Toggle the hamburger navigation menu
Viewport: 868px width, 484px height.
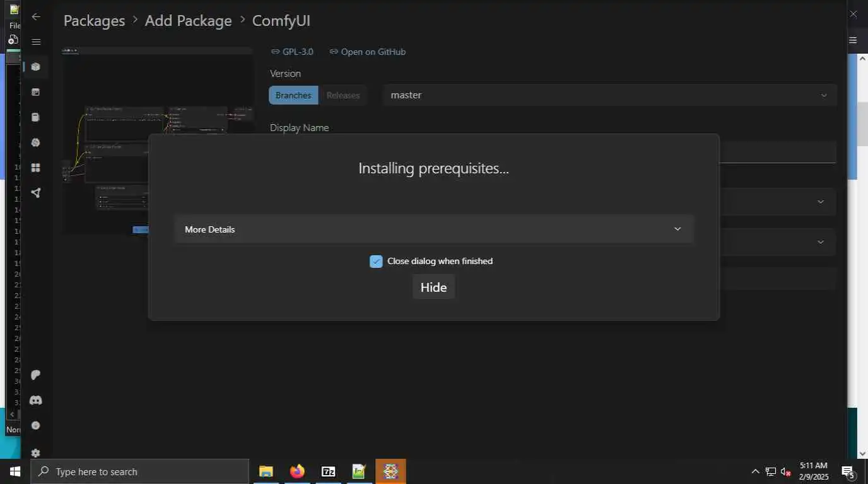[36, 42]
